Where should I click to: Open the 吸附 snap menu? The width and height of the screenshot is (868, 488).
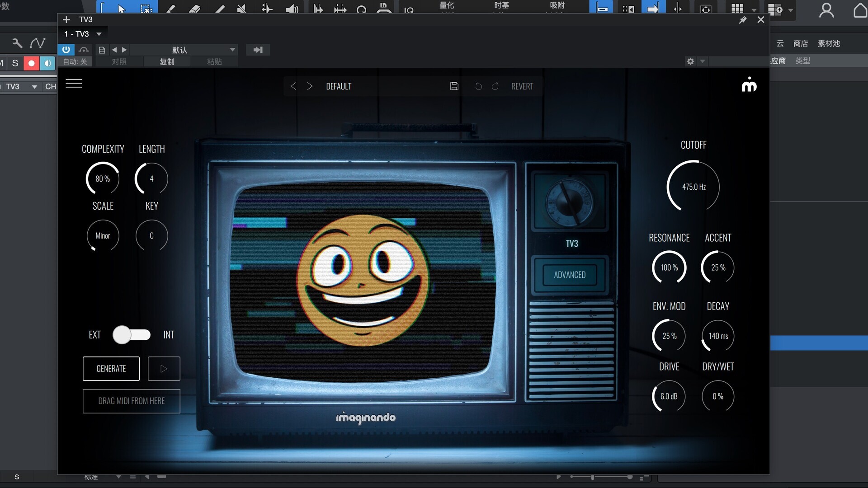point(557,5)
